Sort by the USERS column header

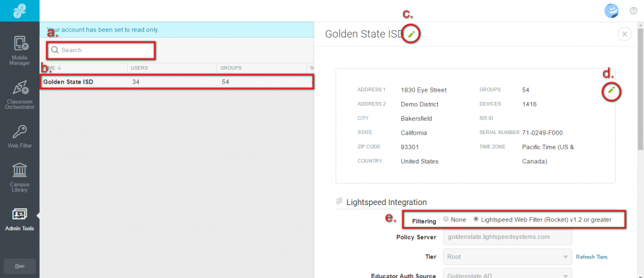[139, 68]
